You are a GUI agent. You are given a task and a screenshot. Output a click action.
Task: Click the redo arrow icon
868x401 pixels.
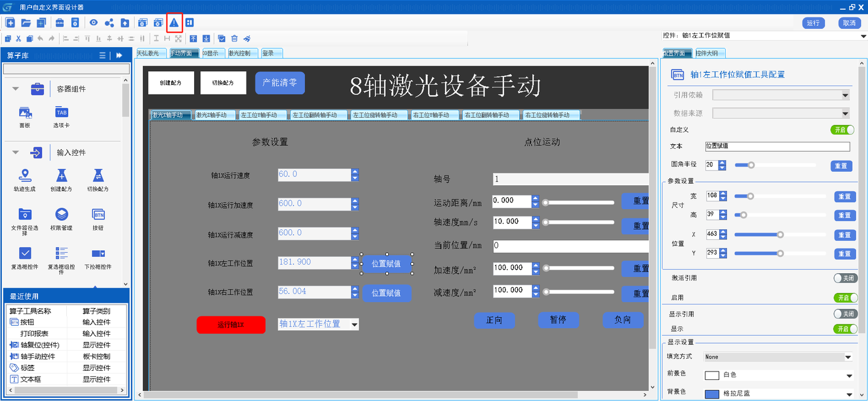pos(51,39)
